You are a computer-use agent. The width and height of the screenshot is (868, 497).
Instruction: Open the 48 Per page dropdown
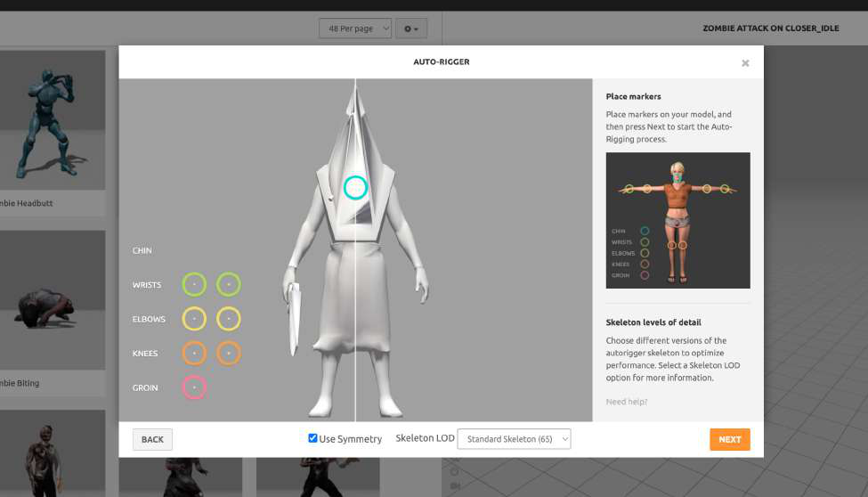tap(355, 29)
